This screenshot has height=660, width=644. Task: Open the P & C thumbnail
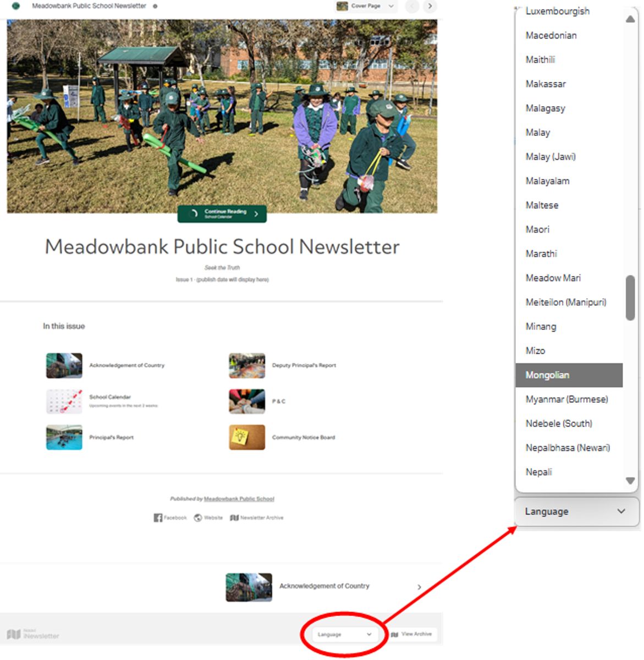247,401
